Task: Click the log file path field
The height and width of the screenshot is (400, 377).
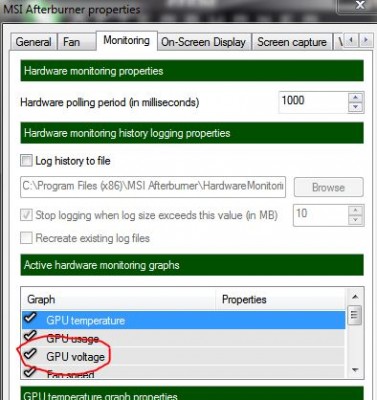Action: (x=153, y=187)
